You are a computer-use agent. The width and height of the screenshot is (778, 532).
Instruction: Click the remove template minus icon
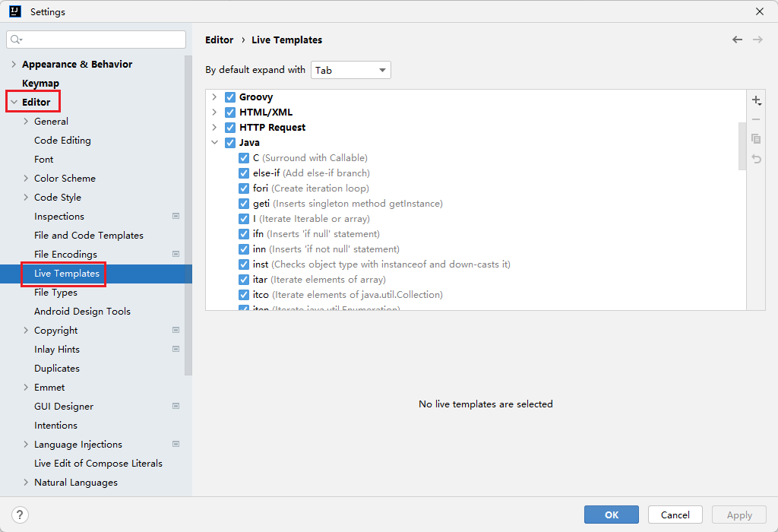coord(756,119)
